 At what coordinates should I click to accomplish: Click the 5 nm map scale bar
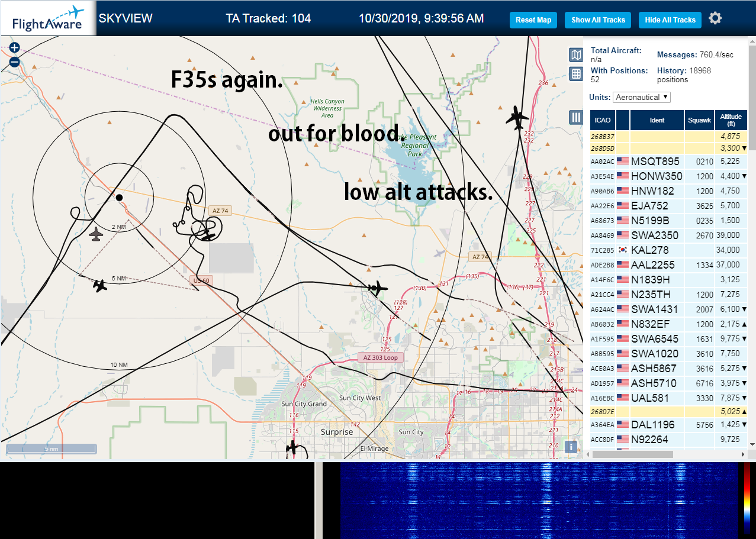[x=52, y=449]
